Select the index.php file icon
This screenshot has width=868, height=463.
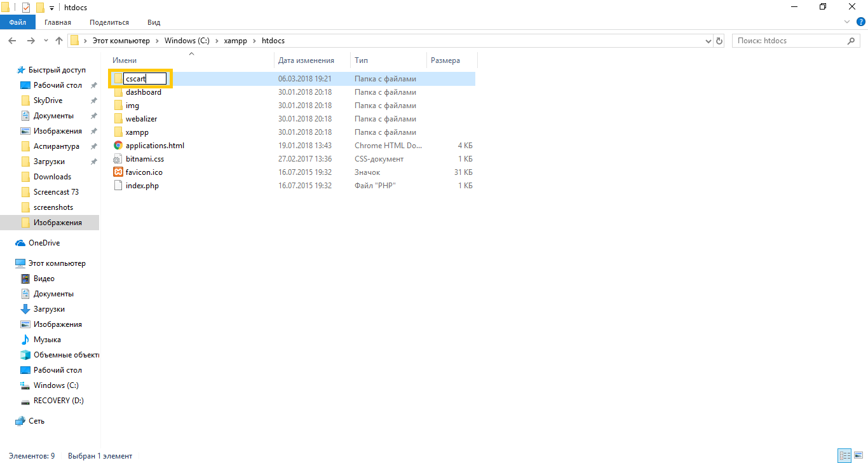click(118, 186)
